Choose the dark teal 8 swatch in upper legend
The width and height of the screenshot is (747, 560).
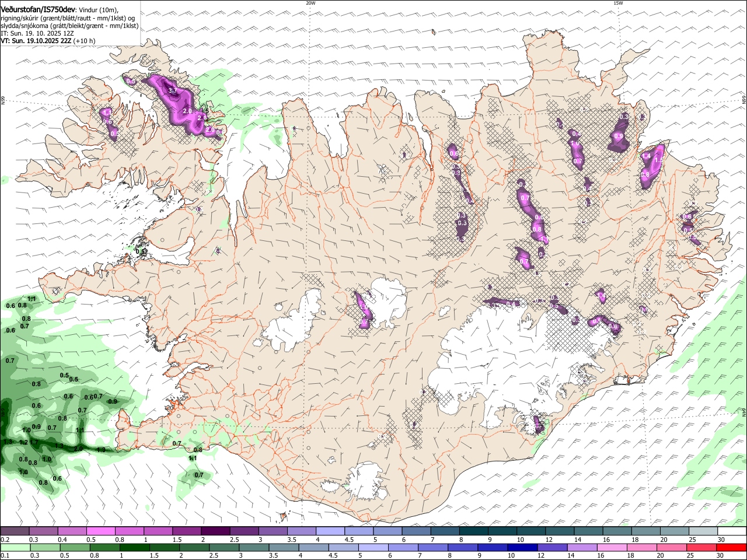tap(474, 531)
